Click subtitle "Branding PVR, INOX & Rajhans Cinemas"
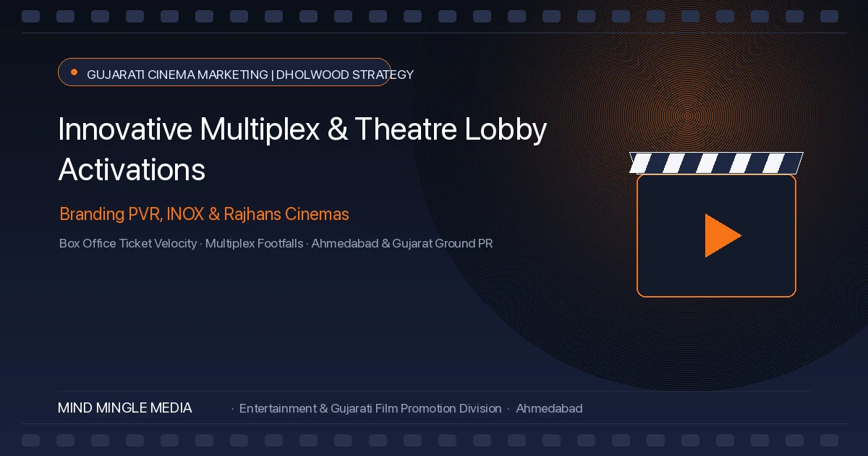The height and width of the screenshot is (456, 868). pyautogui.click(x=204, y=214)
